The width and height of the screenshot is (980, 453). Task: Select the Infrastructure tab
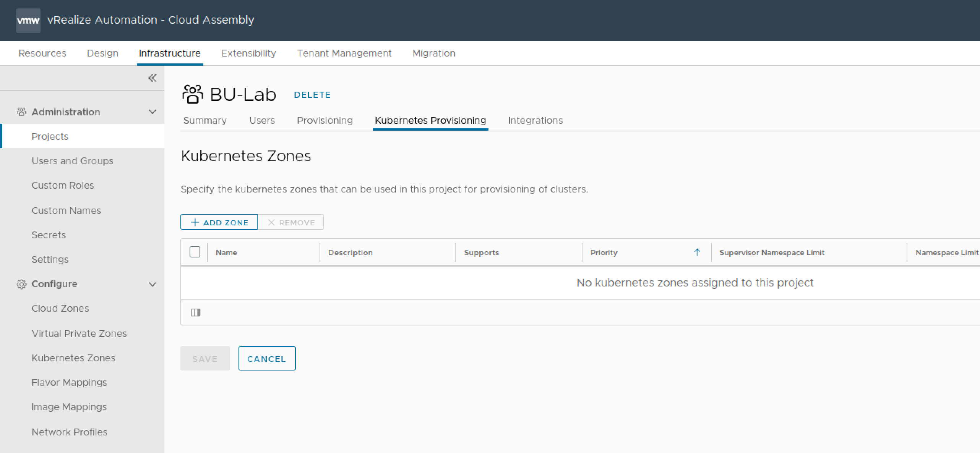[170, 53]
